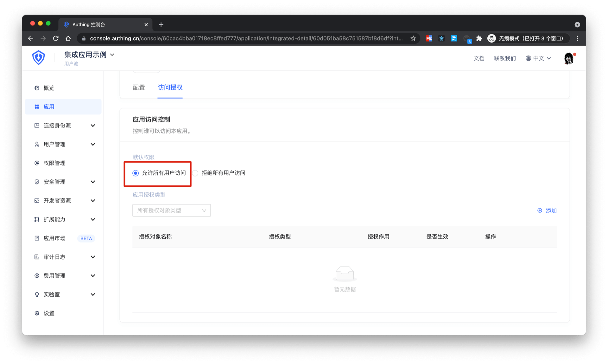The width and height of the screenshot is (608, 364).
Task: Open 设置 gear icon in sidebar
Action: [37, 313]
